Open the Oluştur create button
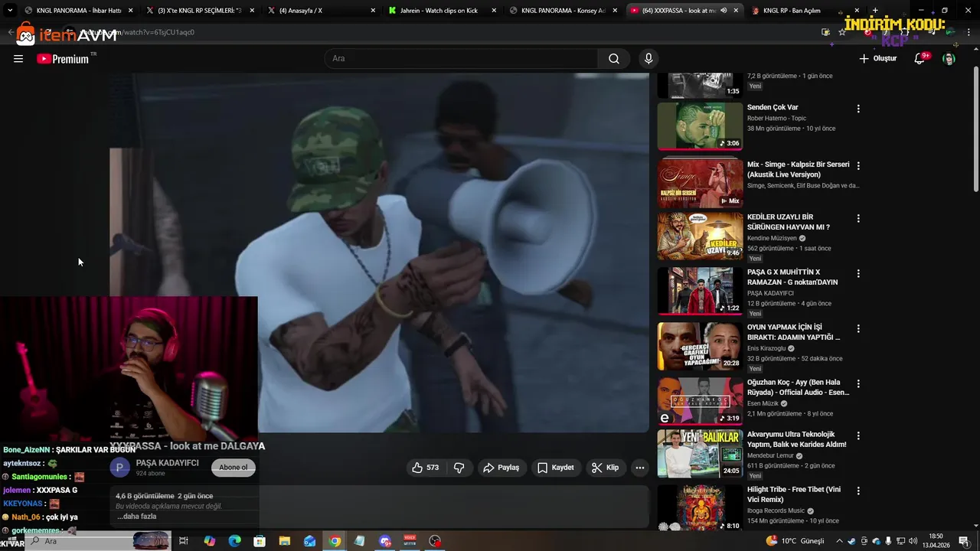Image resolution: width=980 pixels, height=551 pixels. coord(877,59)
